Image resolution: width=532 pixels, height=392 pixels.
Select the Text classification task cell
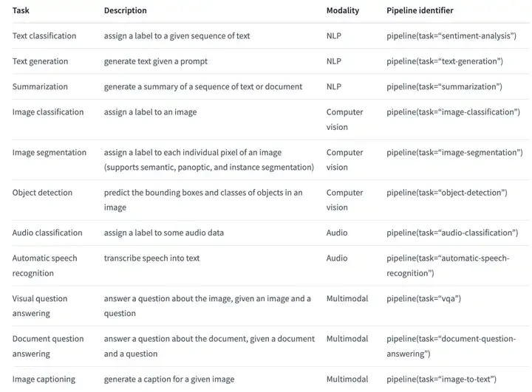coord(44,36)
